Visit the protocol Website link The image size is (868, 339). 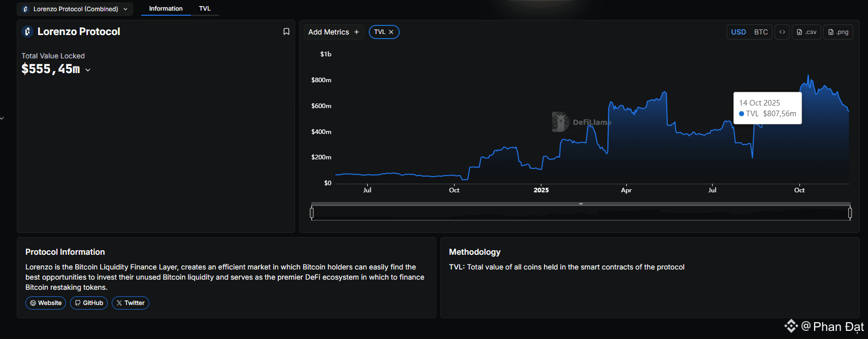[46, 303]
